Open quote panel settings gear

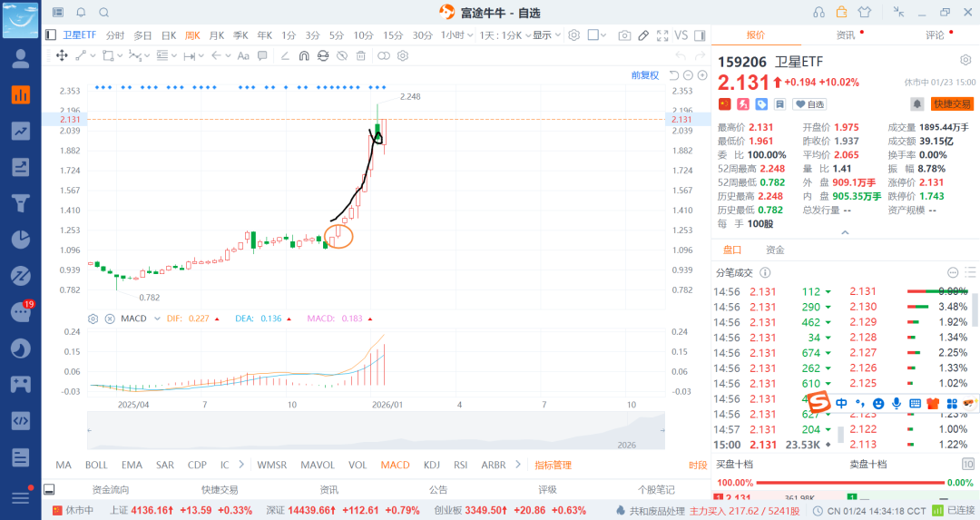click(x=965, y=60)
